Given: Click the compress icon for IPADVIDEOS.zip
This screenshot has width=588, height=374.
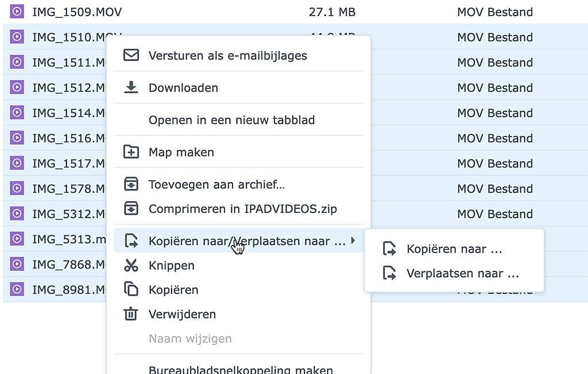Looking at the screenshot, I should (131, 209).
